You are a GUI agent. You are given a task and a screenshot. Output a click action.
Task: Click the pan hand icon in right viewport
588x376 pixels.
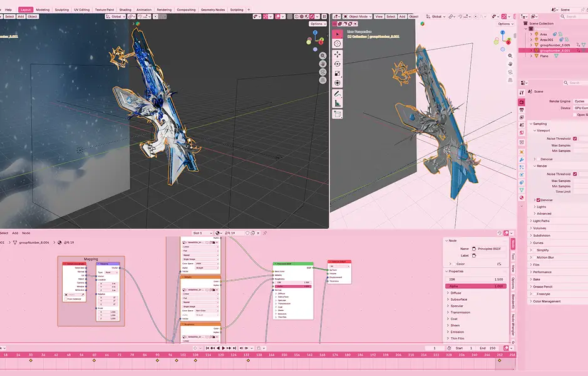510,64
